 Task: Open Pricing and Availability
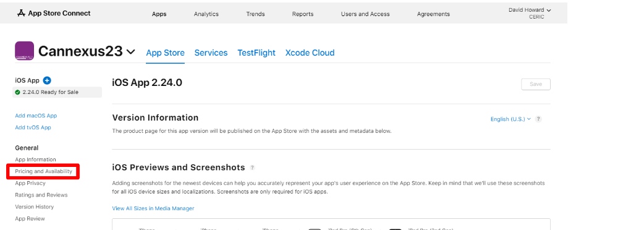click(43, 171)
